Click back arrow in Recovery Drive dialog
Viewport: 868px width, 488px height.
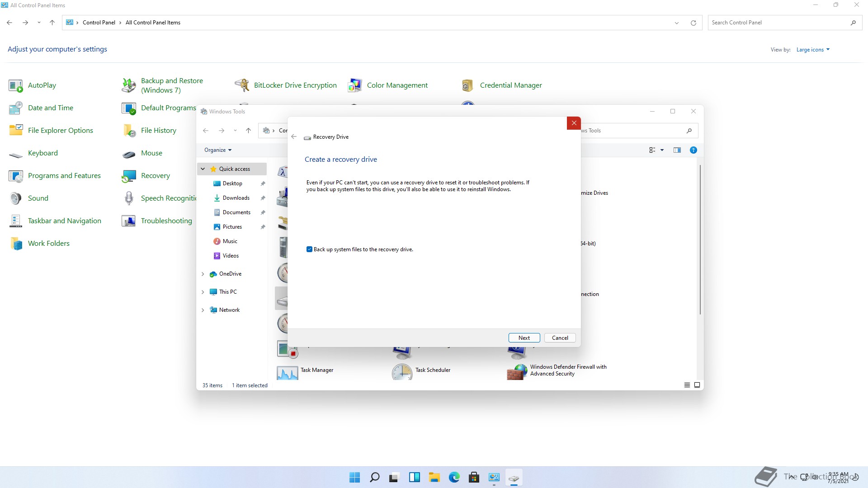(x=294, y=136)
